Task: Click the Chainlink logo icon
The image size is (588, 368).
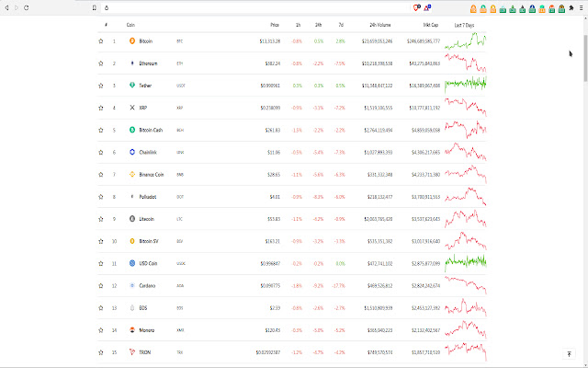Action: (132, 152)
